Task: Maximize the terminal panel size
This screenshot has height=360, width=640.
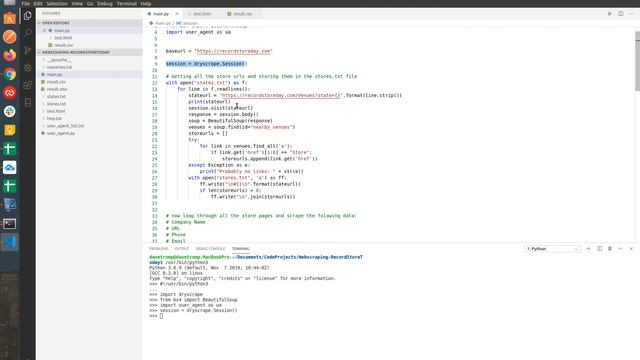Action: (x=620, y=249)
